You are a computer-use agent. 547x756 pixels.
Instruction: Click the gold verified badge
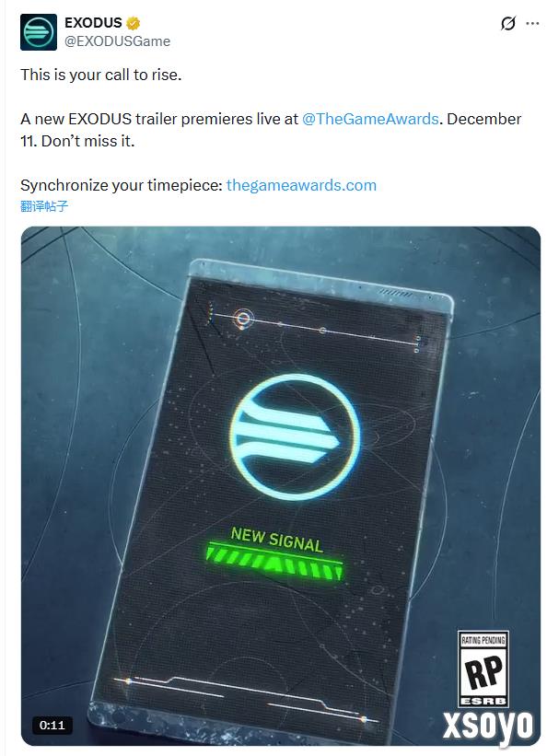click(134, 23)
